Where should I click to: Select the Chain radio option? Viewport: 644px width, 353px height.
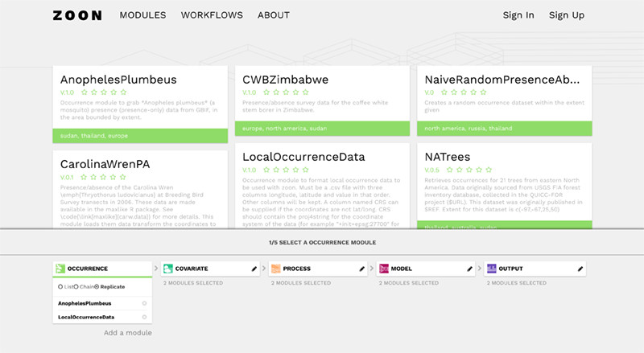[76, 286]
